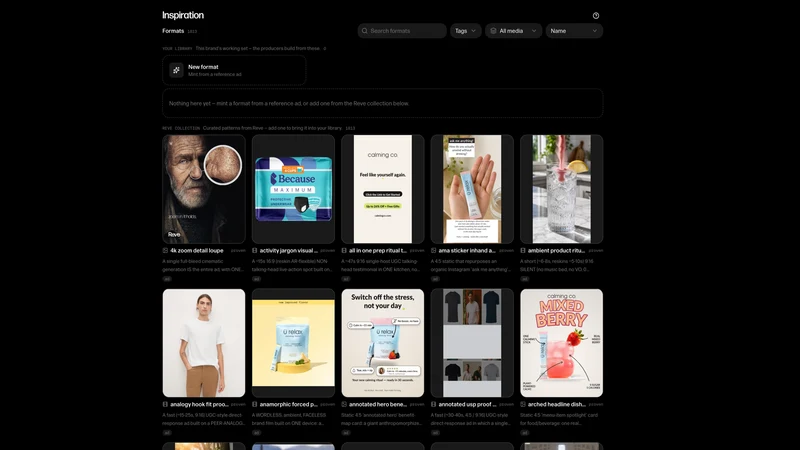
Task: Open Mixed Berry arched headline thumbnail
Action: click(561, 343)
